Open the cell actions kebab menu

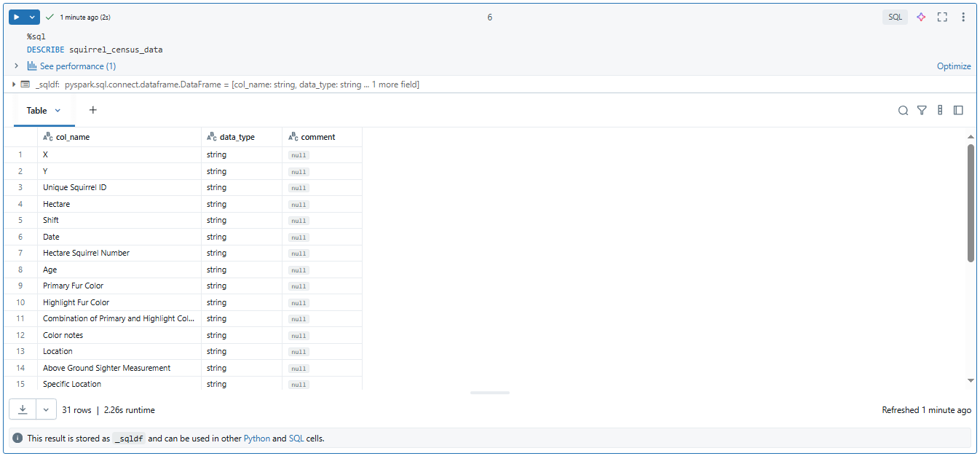click(963, 17)
